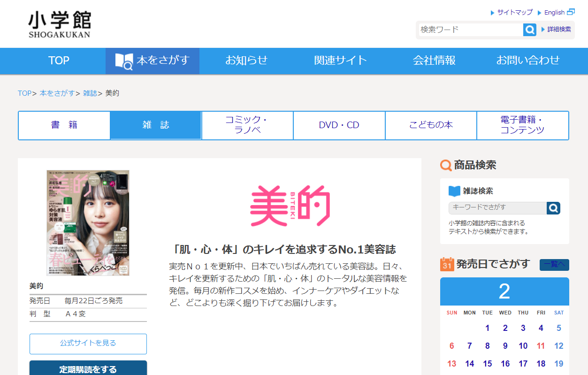Select day 5 in the calendar
Viewport: 588px width, 375px height.
559,328
